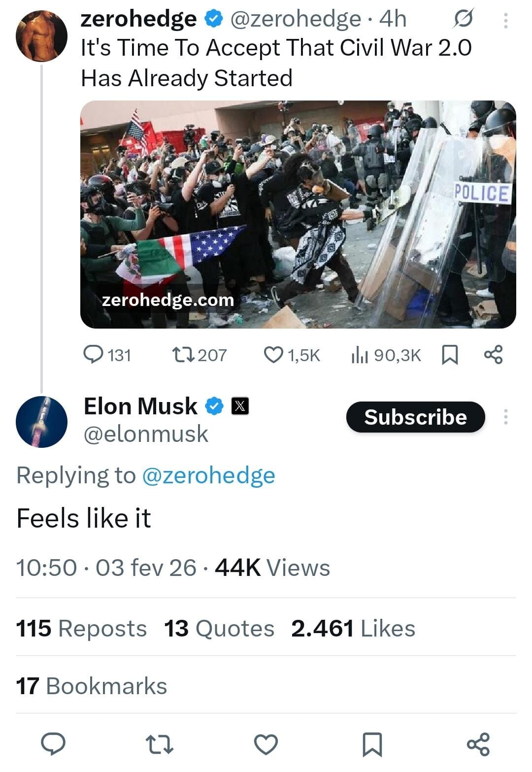Open zerohedge's profile avatar
The image size is (532, 772).
click(x=41, y=35)
